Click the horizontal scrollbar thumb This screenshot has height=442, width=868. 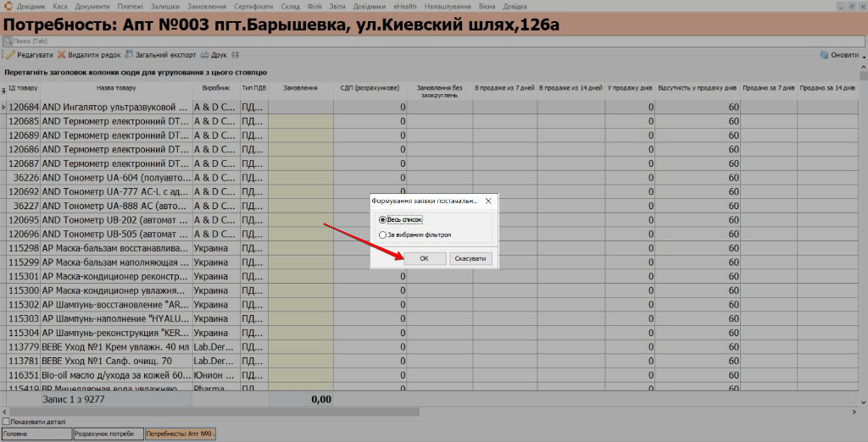[214, 412]
